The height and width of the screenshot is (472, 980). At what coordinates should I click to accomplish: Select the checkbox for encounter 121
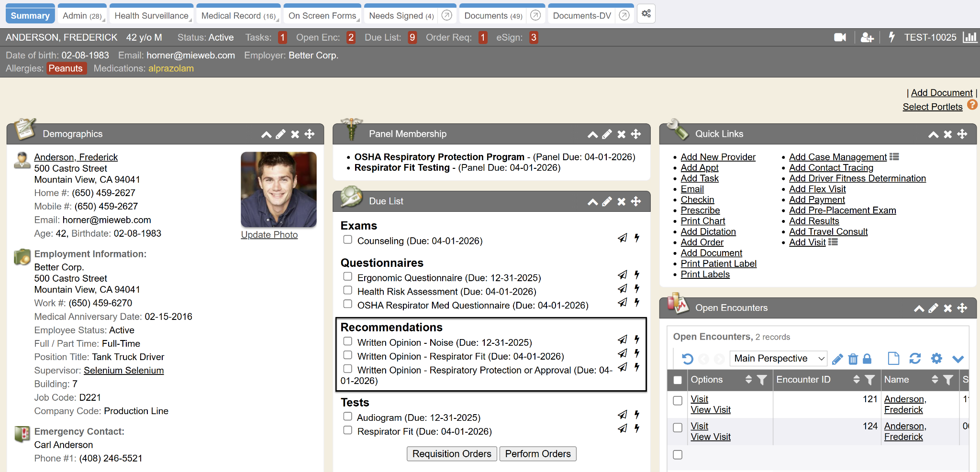[678, 401]
